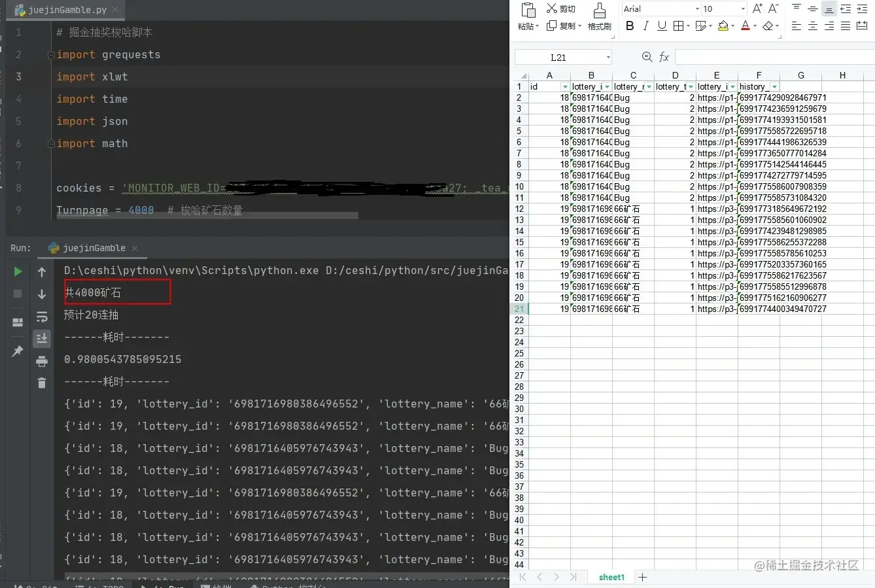Open the copy options dropdown arrow
875x588 pixels.
579,26
